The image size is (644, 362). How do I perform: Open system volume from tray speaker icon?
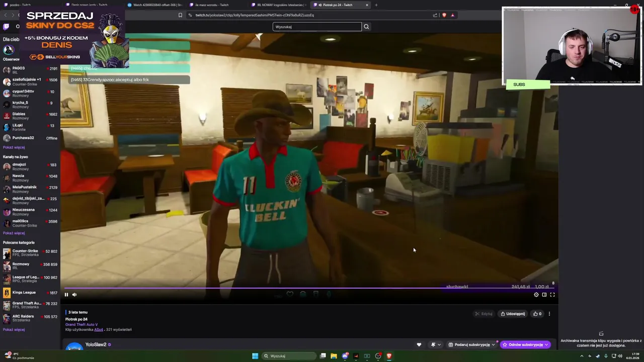pos(620,356)
